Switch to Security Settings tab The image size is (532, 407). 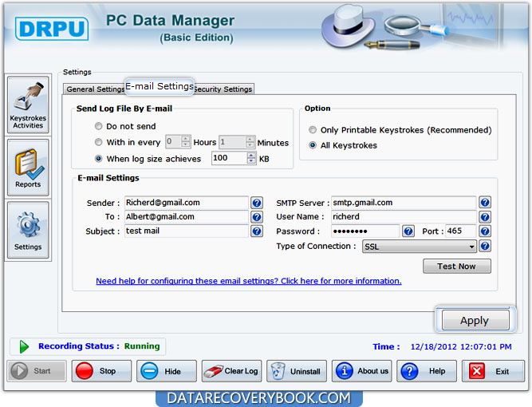tap(223, 89)
